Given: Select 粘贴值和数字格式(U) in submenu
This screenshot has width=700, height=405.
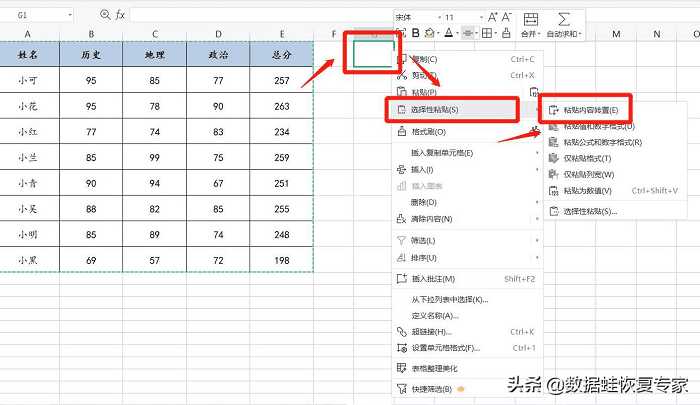Looking at the screenshot, I should click(x=615, y=126).
